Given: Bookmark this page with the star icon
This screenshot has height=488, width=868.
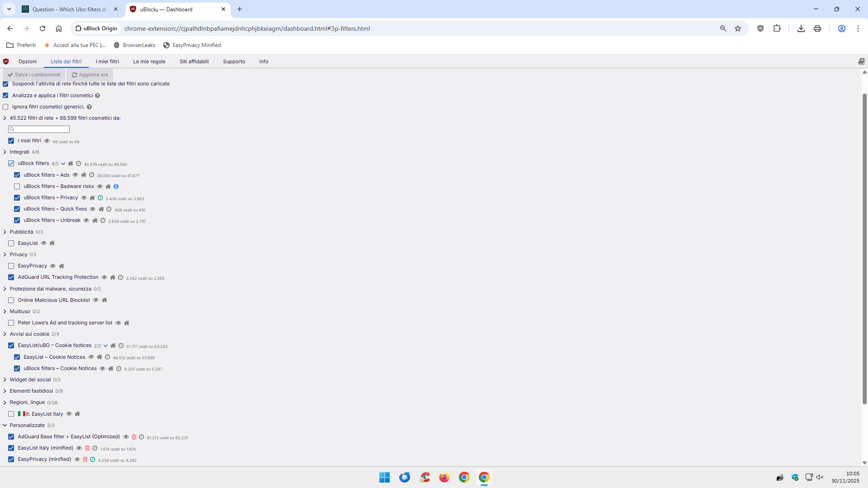Looking at the screenshot, I should (x=738, y=28).
